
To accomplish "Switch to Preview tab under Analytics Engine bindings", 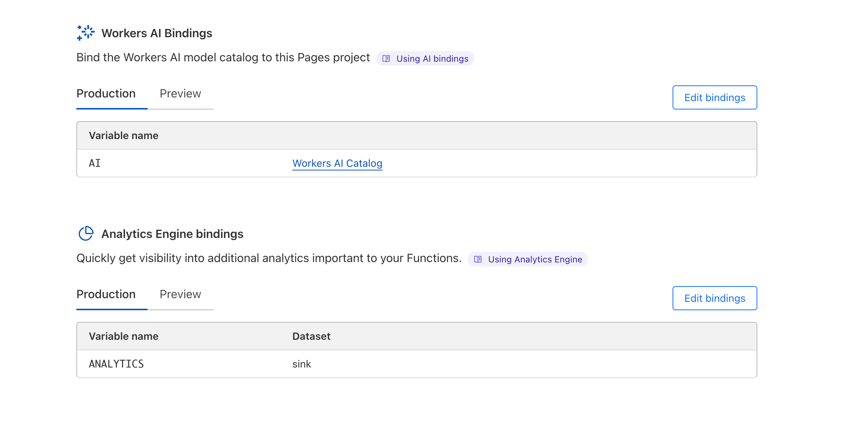I will coord(180,295).
